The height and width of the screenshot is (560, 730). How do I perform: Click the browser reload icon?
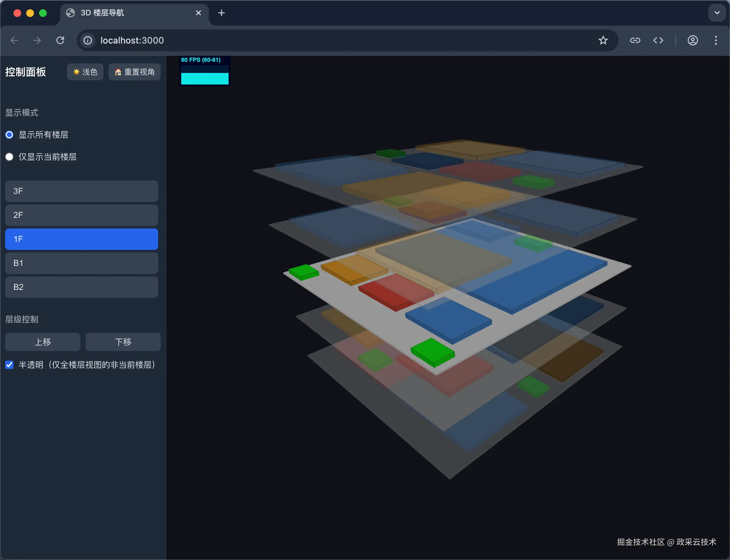pyautogui.click(x=61, y=40)
